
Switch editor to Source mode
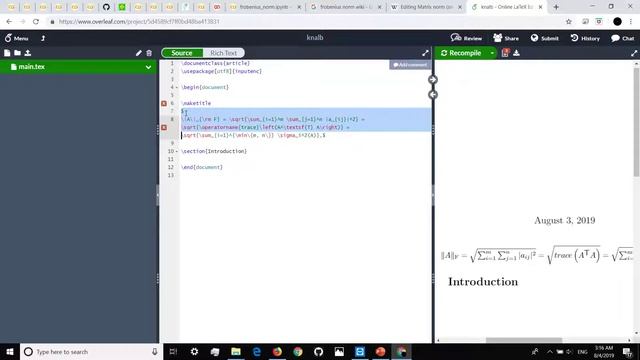click(x=182, y=53)
